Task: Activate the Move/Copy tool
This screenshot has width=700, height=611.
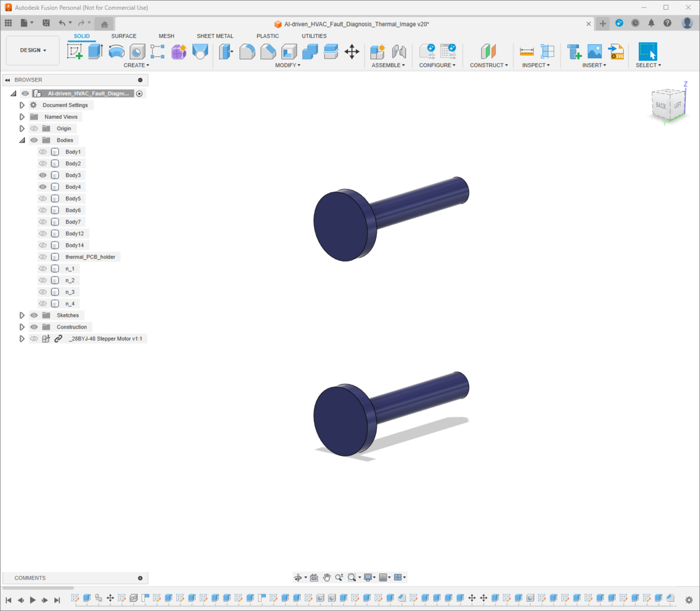Action: pos(352,51)
